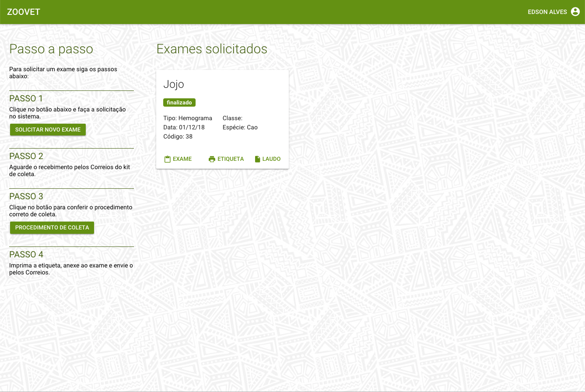Click the Passo a passo heading
This screenshot has width=585, height=392.
pos(51,49)
